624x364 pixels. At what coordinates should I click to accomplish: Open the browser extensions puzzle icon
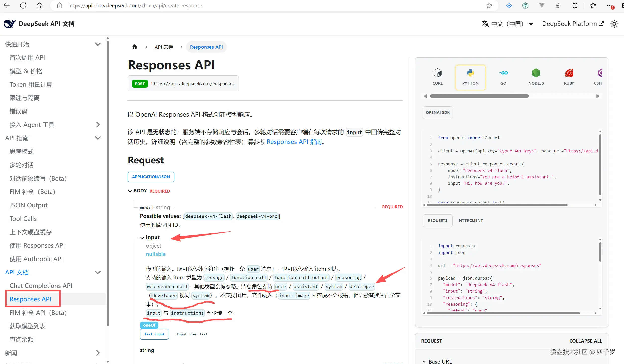575,5
